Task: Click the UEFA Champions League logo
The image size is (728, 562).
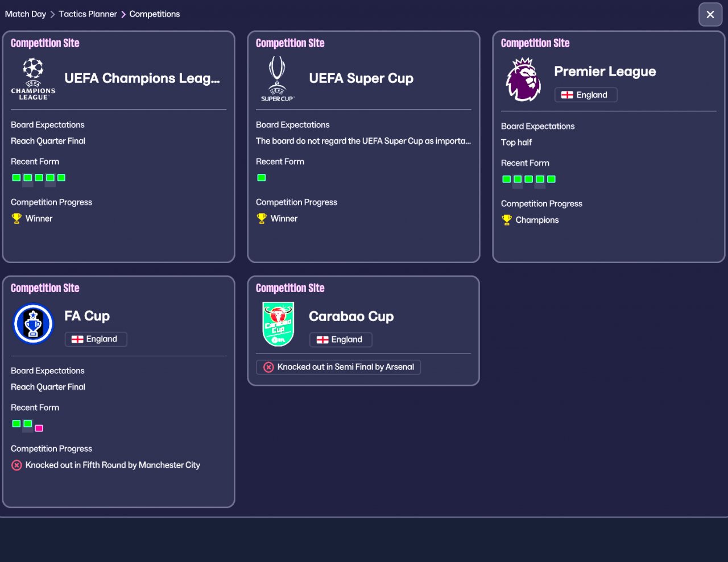Action: (33, 79)
